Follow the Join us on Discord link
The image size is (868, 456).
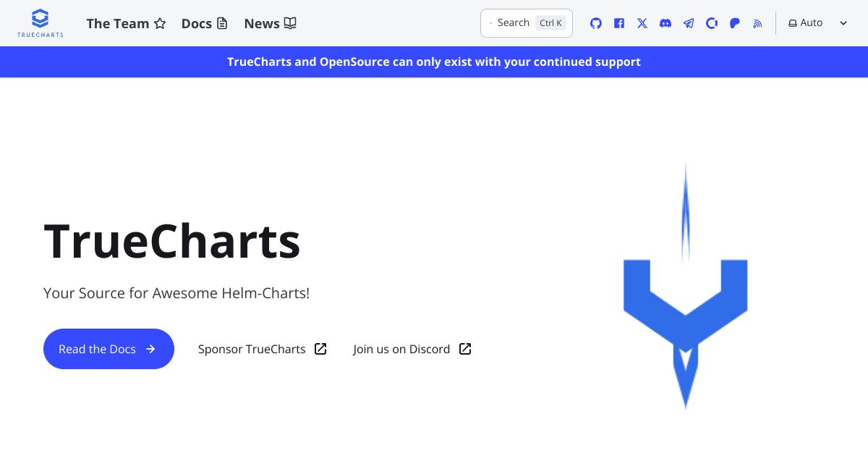[412, 349]
